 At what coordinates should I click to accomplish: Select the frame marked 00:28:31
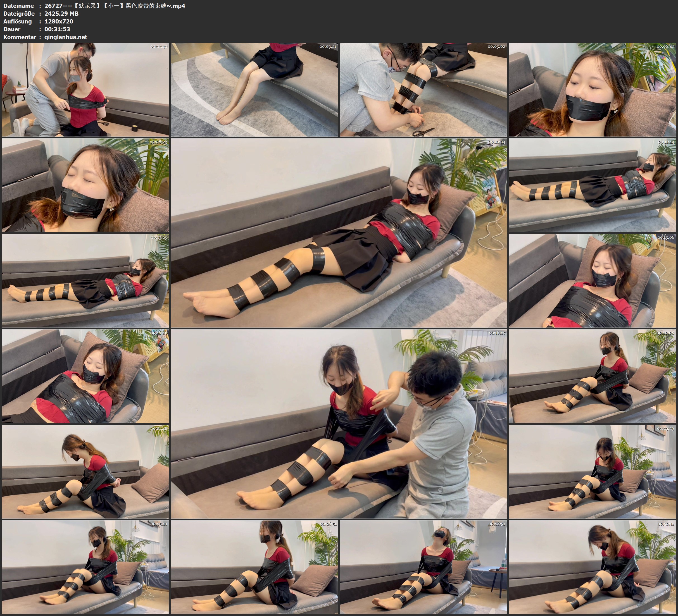[x=423, y=567]
